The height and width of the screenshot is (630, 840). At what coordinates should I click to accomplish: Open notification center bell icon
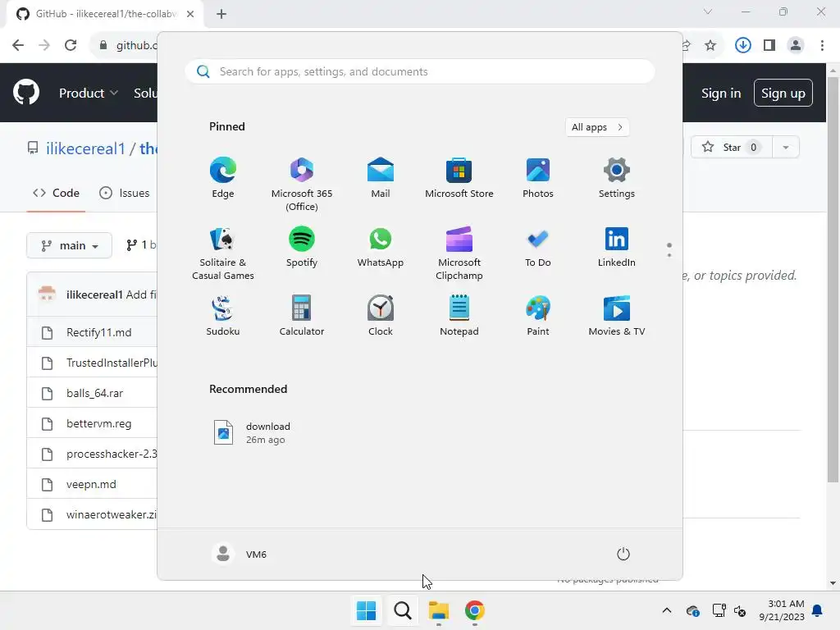pyautogui.click(x=818, y=610)
